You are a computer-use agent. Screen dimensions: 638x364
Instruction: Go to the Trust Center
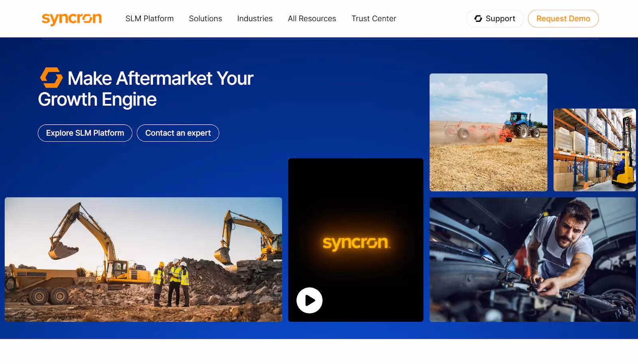pyautogui.click(x=374, y=19)
